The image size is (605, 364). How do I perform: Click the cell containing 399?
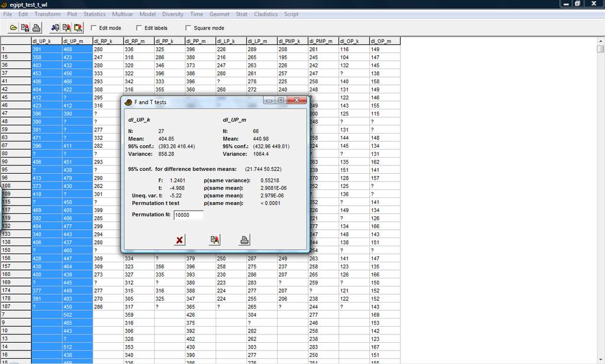point(109,210)
